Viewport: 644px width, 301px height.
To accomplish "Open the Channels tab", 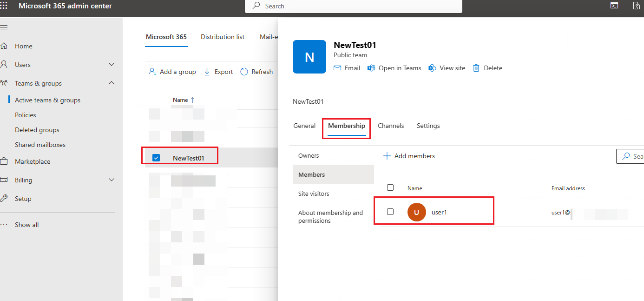I will pyautogui.click(x=391, y=126).
